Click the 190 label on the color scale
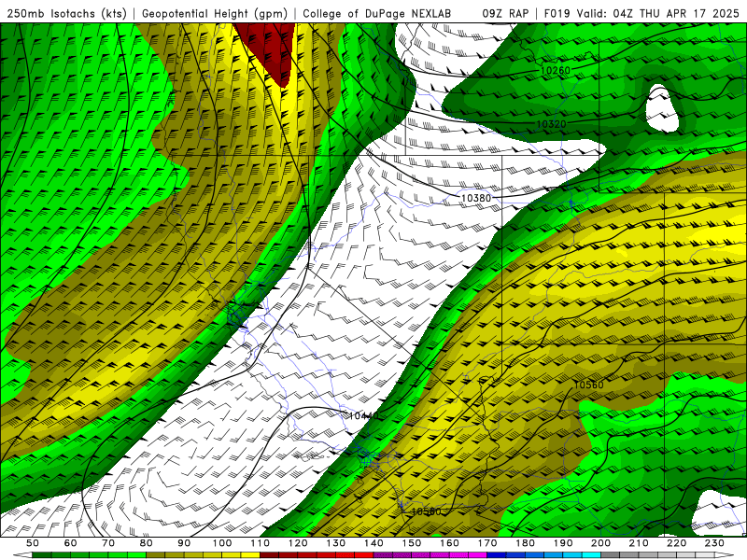 point(563,543)
